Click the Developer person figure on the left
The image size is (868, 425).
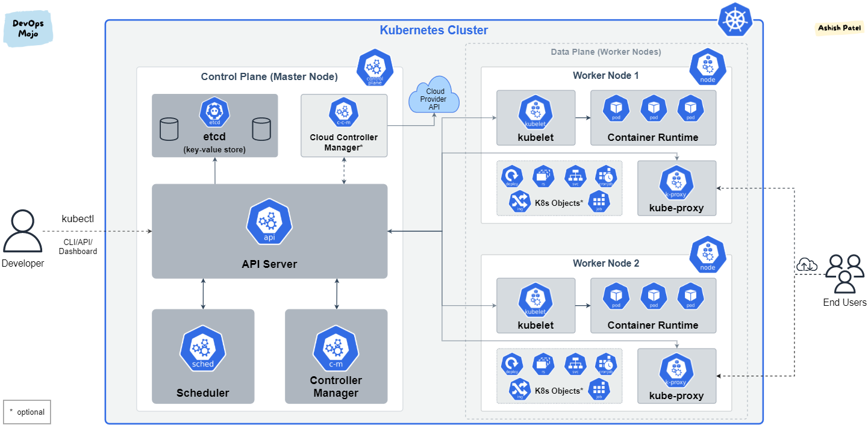pyautogui.click(x=22, y=232)
